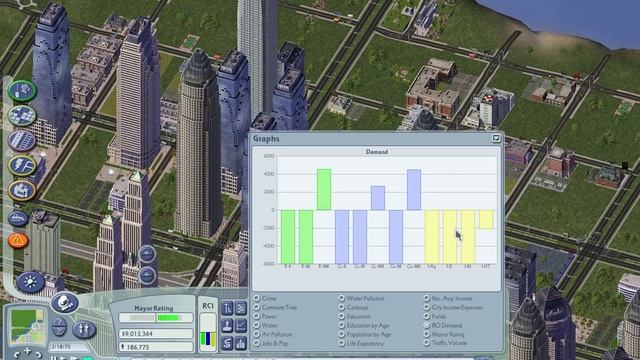
Task: Click the orange warning triangle icon
Action: pyautogui.click(x=18, y=240)
